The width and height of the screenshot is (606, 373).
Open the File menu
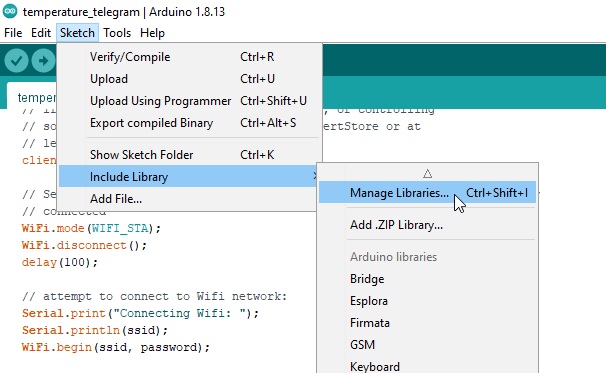13,33
